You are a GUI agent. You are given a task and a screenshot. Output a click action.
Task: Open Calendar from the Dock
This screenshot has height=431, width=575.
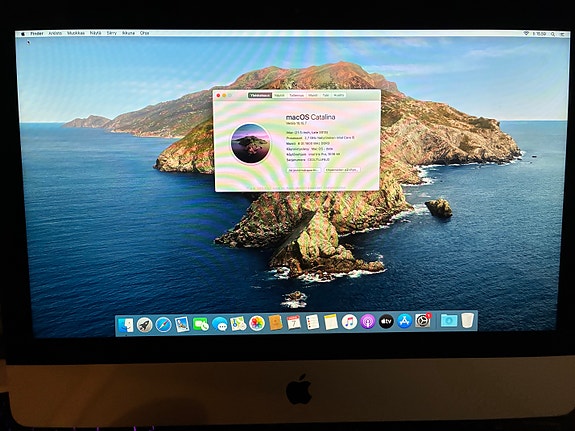click(294, 323)
